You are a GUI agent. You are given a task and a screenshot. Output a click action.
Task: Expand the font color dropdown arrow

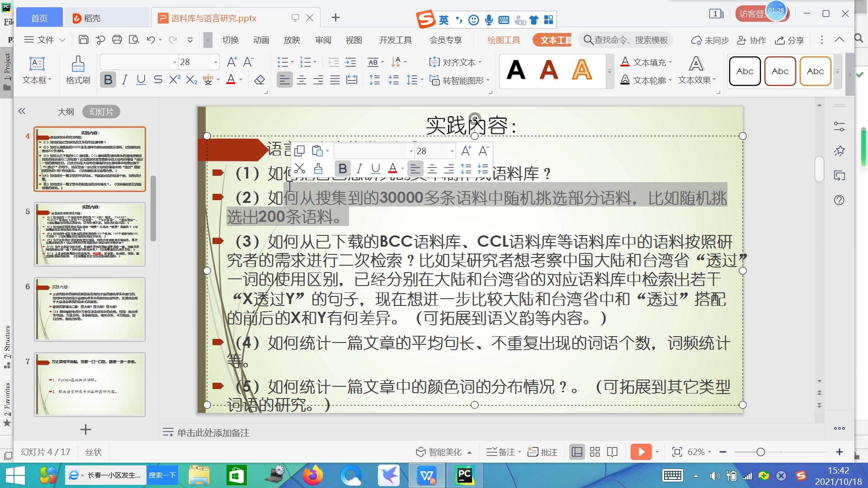(x=241, y=80)
